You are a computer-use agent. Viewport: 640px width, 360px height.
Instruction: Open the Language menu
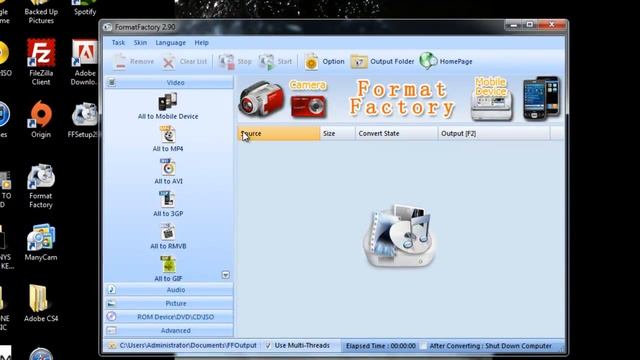170,42
